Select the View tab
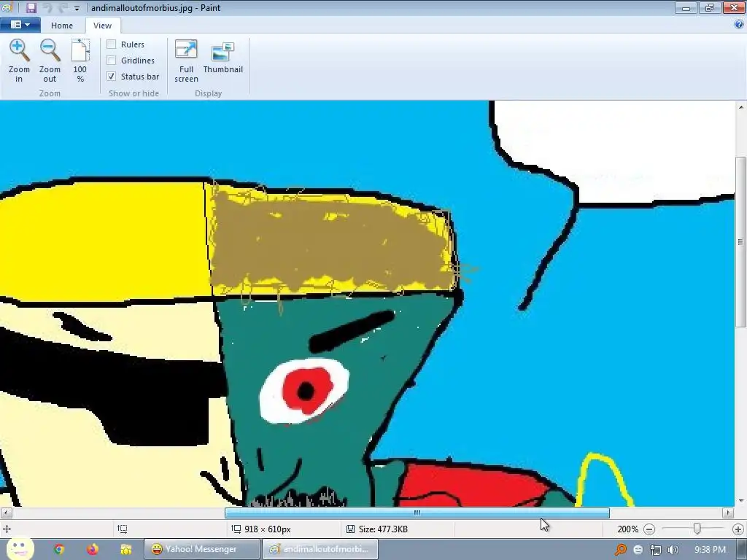The image size is (747, 560). point(102,26)
